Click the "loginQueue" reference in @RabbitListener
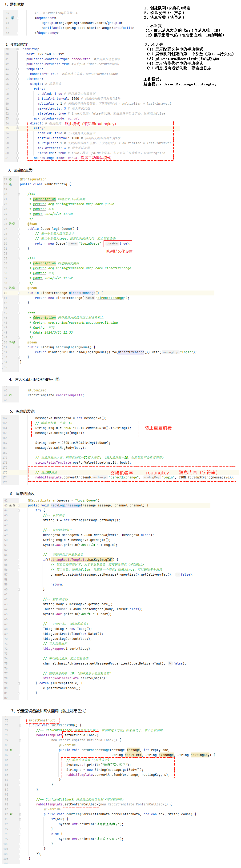The height and width of the screenshot is (868, 241). pos(86,500)
